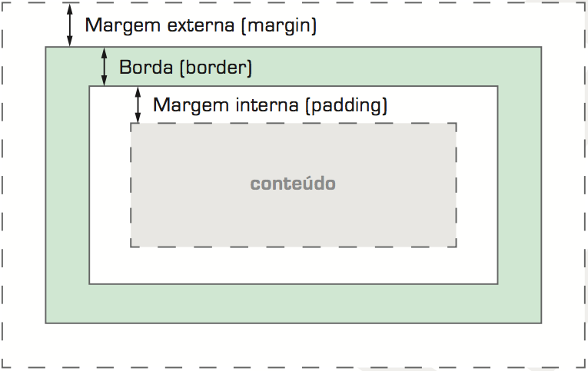
Task: Click the white padding area below content
Action: tap(294, 265)
